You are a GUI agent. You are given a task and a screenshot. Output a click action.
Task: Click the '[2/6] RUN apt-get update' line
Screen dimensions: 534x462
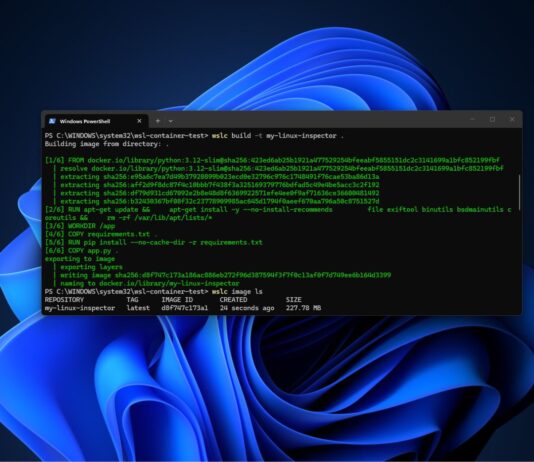(278, 213)
